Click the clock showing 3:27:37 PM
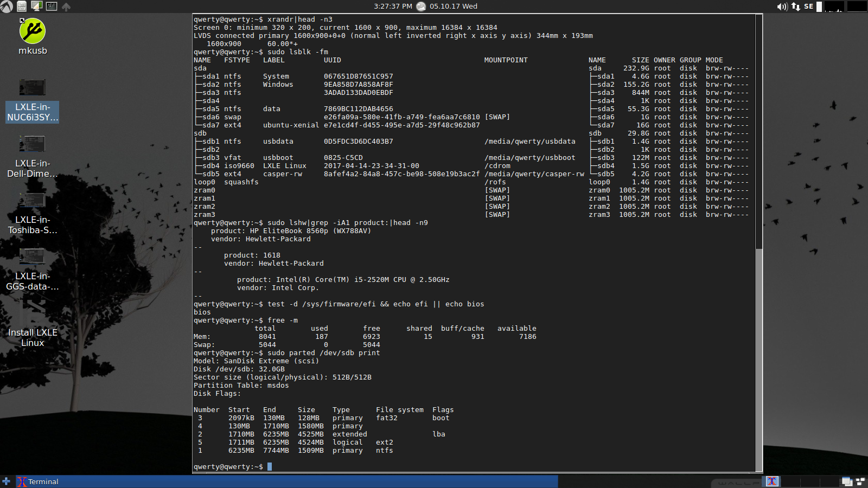This screenshot has width=868, height=488. [x=393, y=7]
